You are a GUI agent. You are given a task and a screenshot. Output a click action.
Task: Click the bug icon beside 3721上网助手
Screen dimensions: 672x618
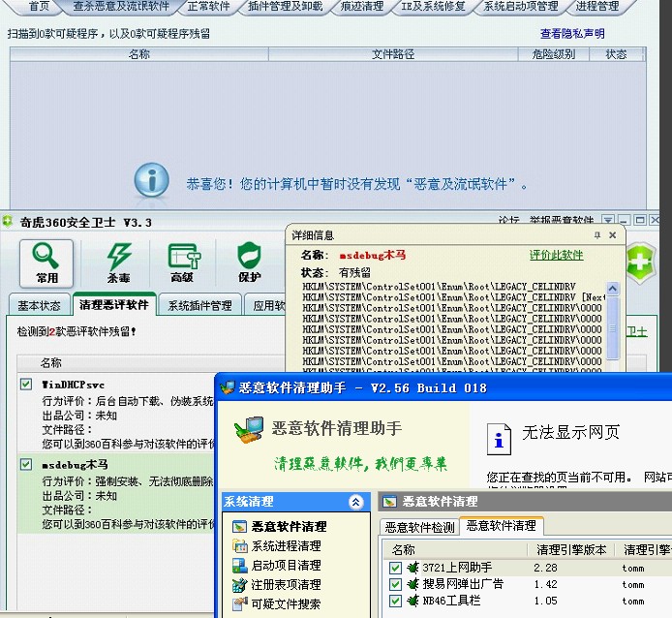click(412, 568)
